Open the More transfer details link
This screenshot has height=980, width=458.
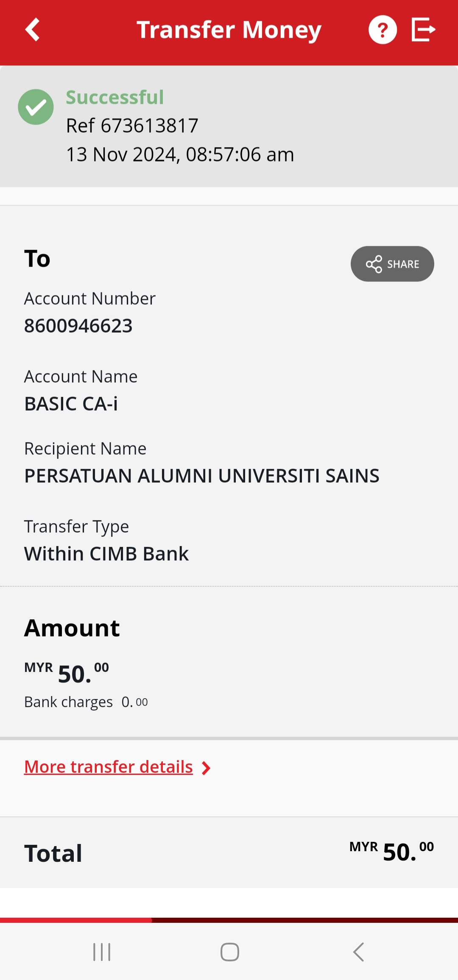point(109,767)
